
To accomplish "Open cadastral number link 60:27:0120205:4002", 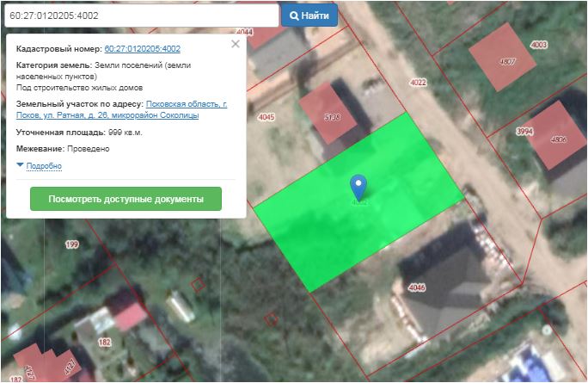I will [x=142, y=49].
